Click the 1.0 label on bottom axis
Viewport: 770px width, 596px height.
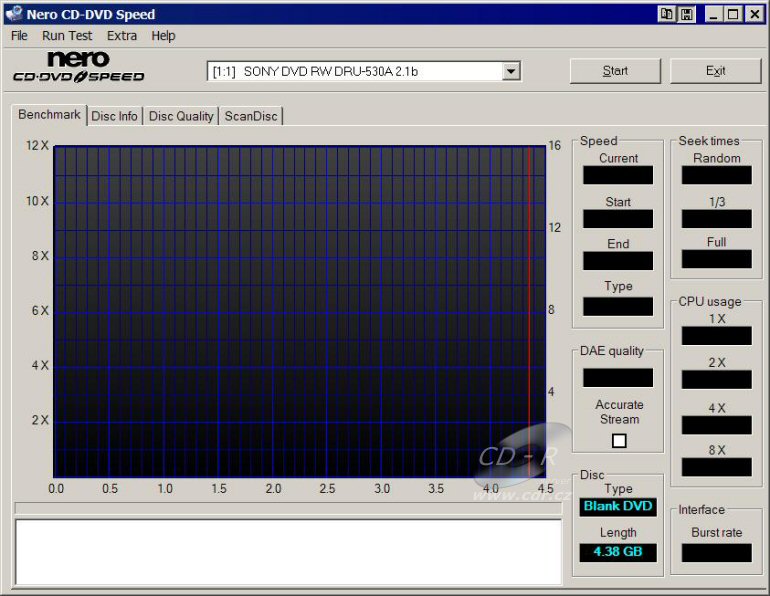click(x=165, y=489)
